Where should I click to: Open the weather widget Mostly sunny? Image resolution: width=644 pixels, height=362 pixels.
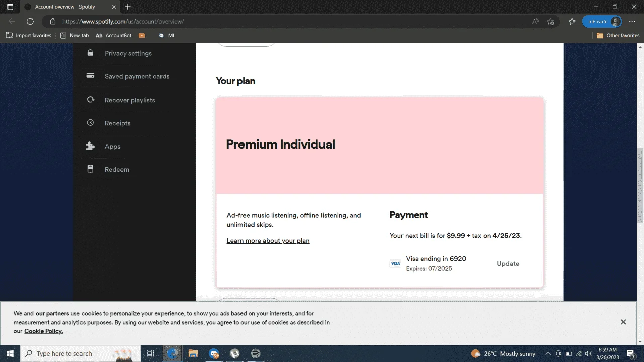503,354
